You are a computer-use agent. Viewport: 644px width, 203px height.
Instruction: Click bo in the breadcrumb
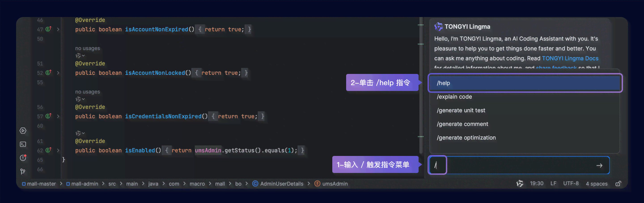coord(238,184)
